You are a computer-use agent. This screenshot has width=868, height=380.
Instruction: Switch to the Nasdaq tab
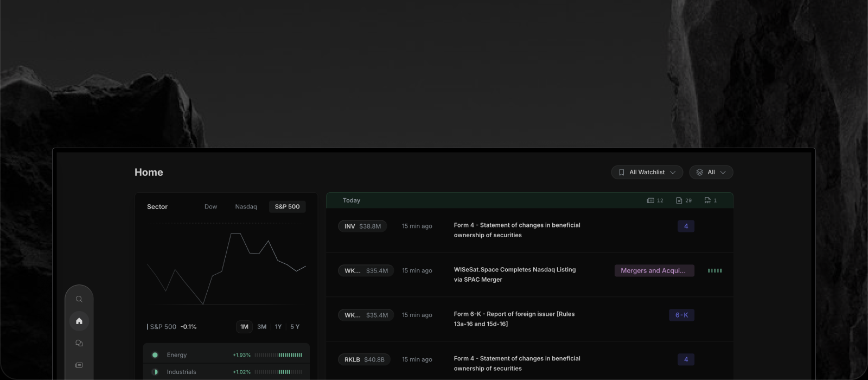tap(246, 207)
